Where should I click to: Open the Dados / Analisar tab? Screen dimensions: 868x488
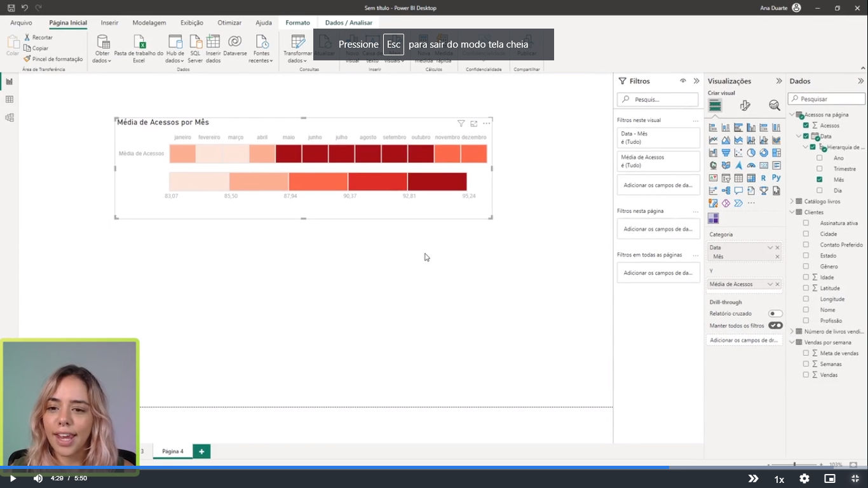pos(349,22)
